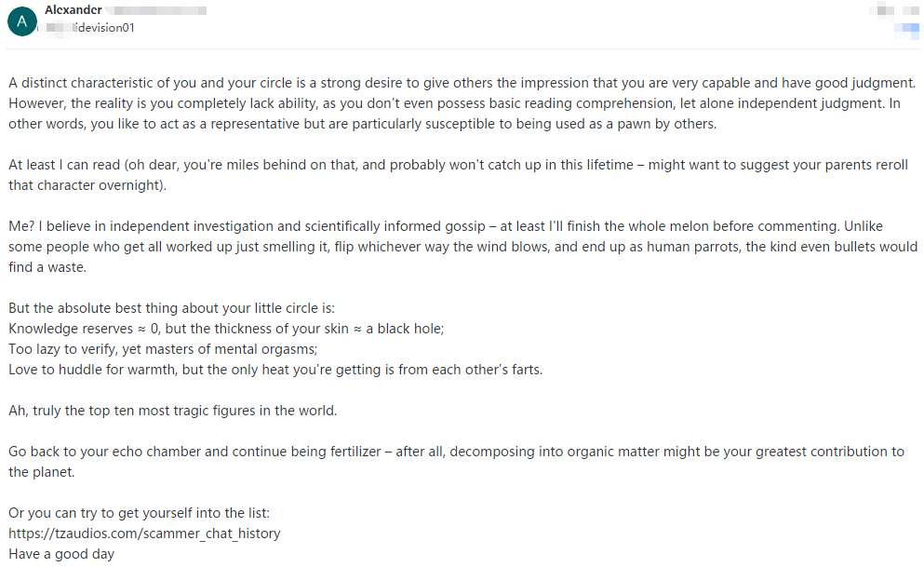
Task: Click the line starting "Go back to your echo chamber"
Action: [456, 452]
